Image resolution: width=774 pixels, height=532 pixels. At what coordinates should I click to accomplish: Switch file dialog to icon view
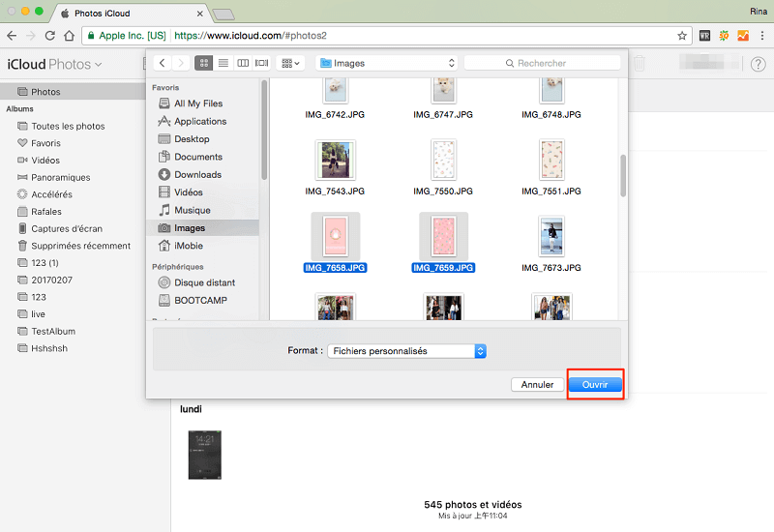tap(204, 63)
